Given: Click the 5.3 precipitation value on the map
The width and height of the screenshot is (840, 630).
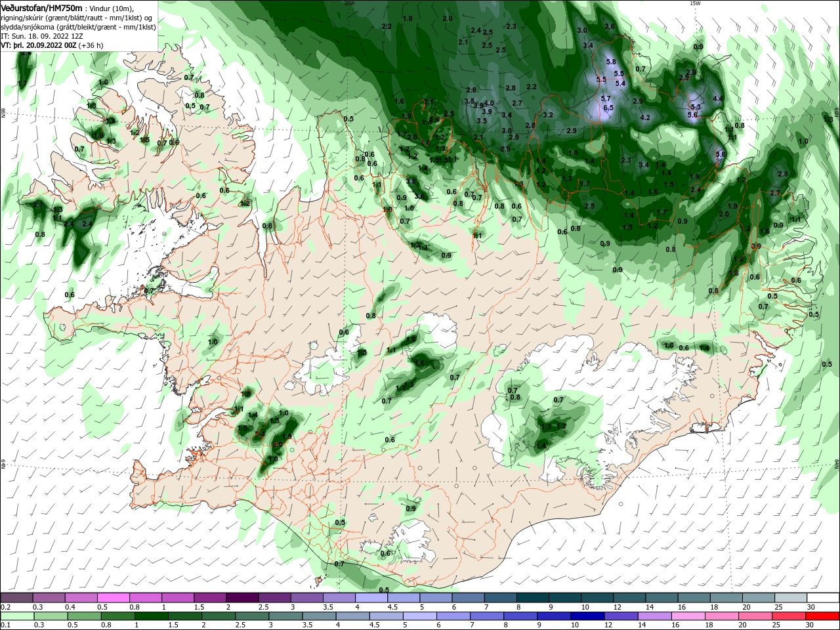Looking at the screenshot, I should tap(696, 107).
